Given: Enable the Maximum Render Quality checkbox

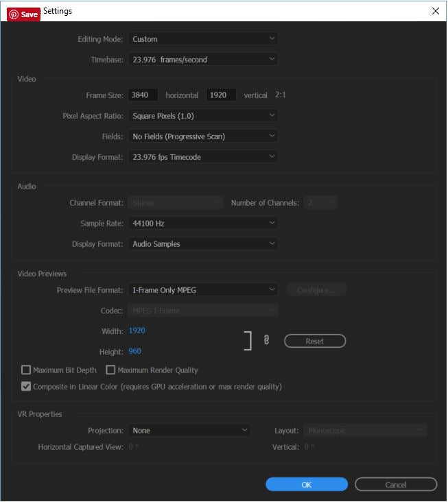Looking at the screenshot, I should pyautogui.click(x=110, y=370).
